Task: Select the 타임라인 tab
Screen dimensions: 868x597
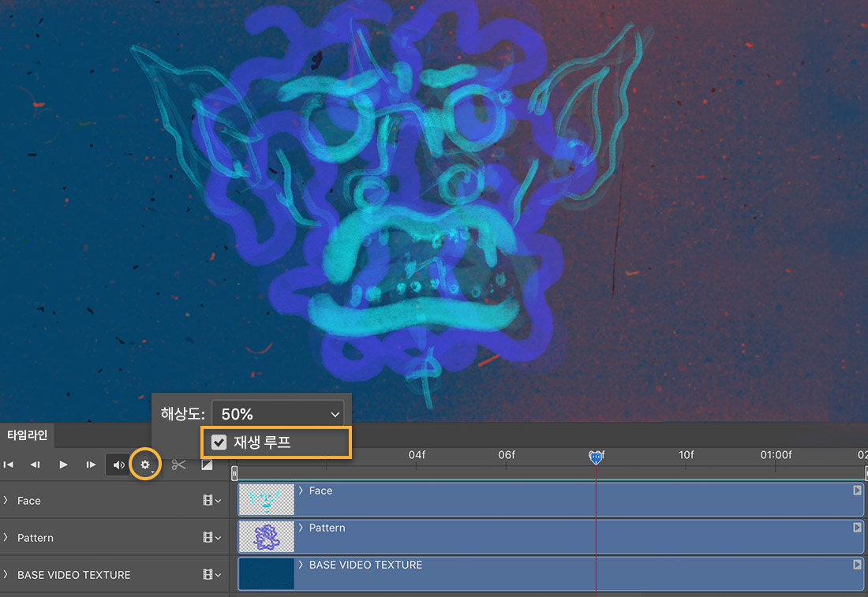Action: pos(27,435)
